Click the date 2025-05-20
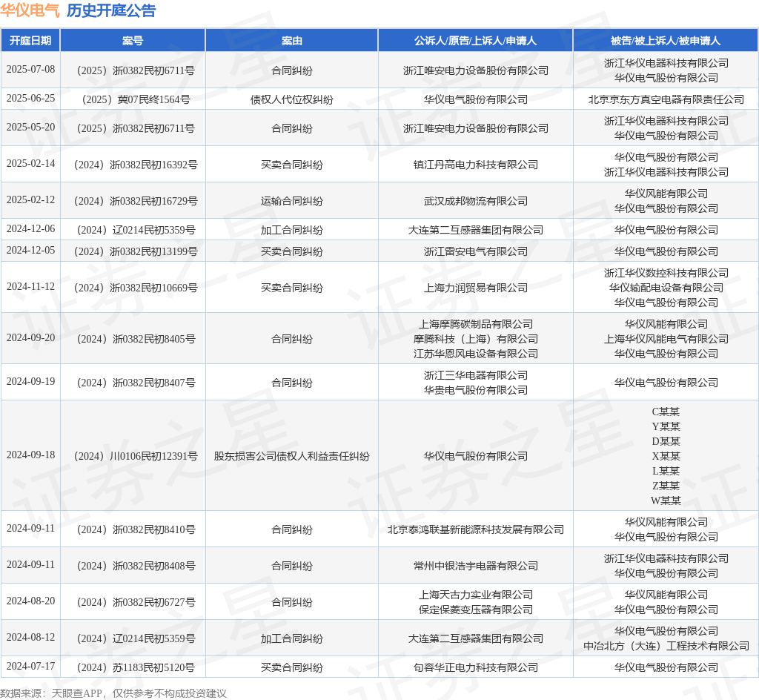The image size is (759, 700). [x=30, y=127]
